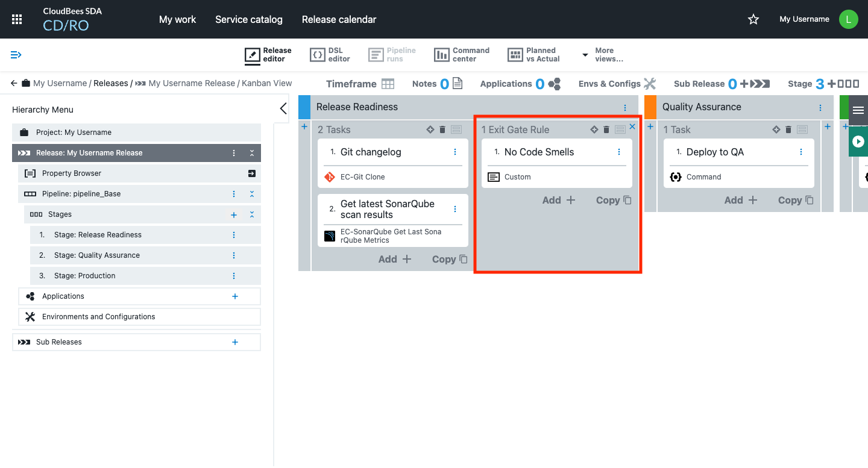The height and width of the screenshot is (468, 868).
Task: Copy a task in Quality Assurance
Action: 795,200
